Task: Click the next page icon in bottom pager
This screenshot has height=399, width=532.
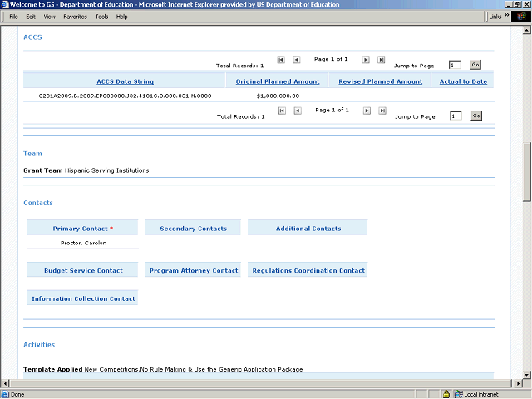Action: [366, 111]
